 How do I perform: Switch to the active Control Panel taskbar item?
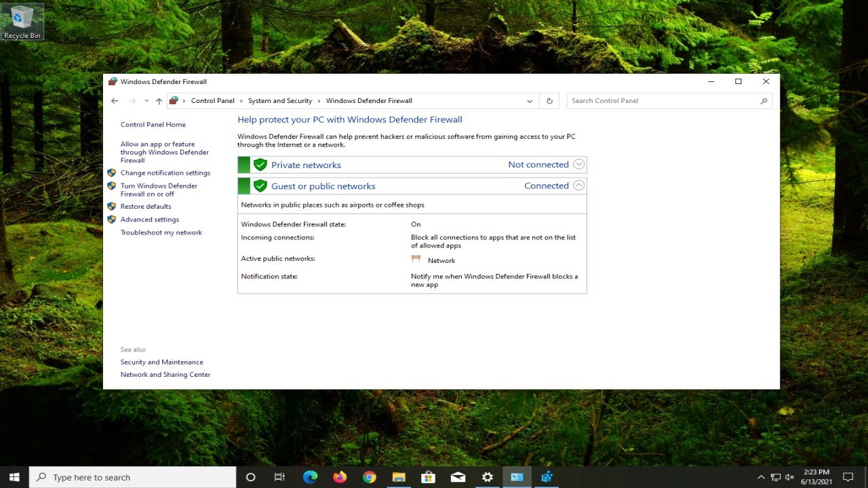point(517,477)
